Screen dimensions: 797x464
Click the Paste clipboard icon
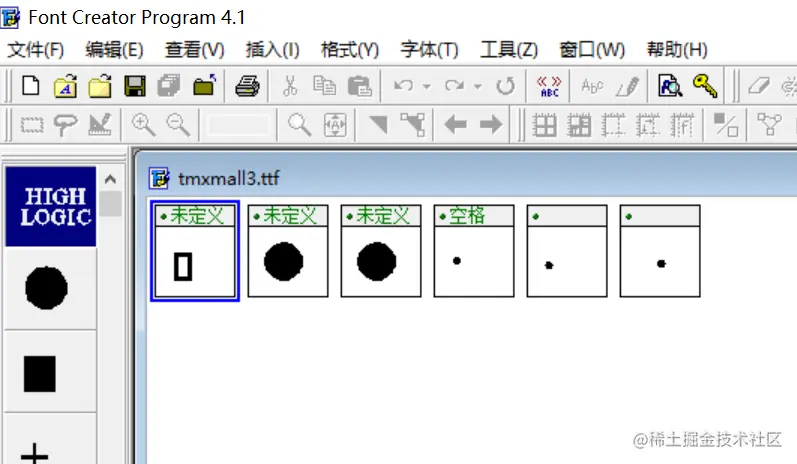coord(359,86)
